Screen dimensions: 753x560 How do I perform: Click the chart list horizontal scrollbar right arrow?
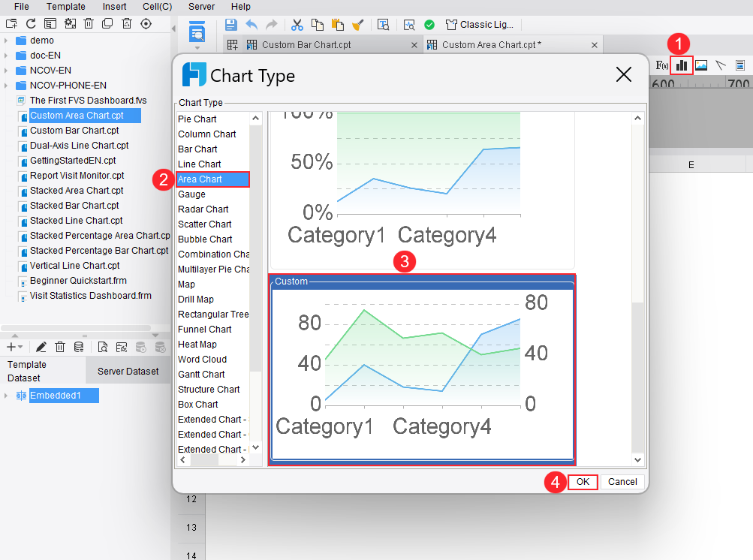[x=243, y=460]
